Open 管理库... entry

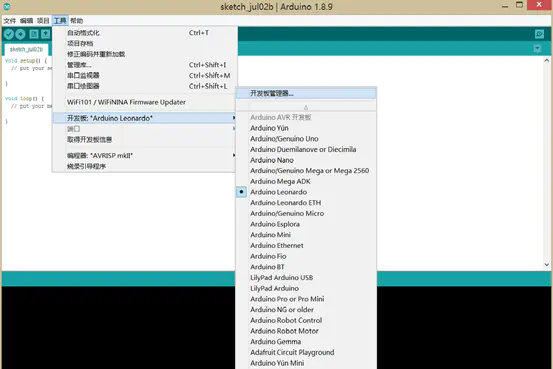pos(145,65)
